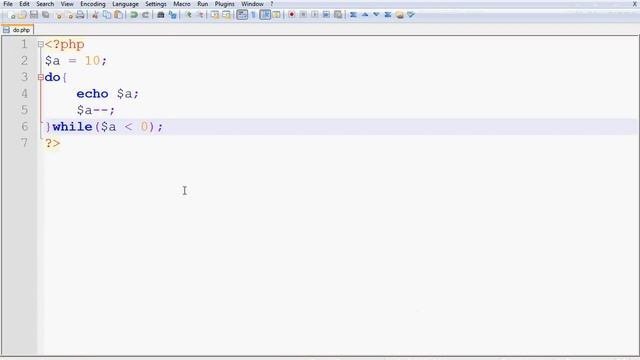Undo the last edit with the green arrow
640x360 pixels.
(133, 15)
